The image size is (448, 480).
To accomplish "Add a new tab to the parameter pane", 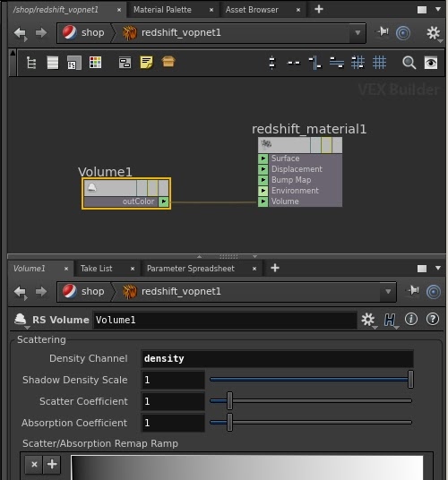I will point(275,268).
